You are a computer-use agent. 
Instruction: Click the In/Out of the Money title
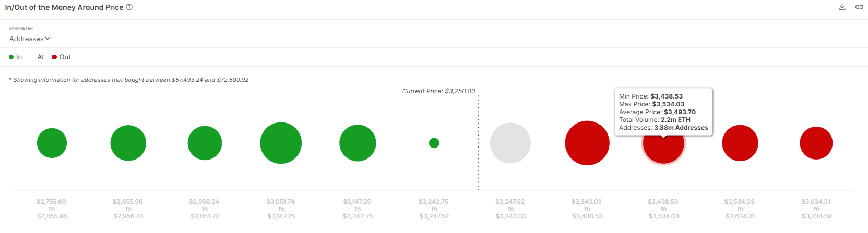64,7
